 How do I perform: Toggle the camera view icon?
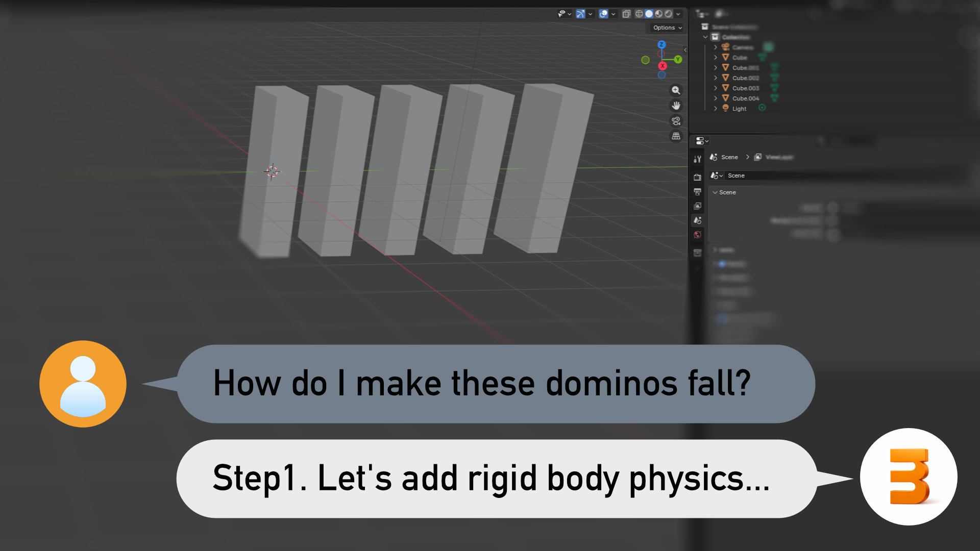(676, 121)
